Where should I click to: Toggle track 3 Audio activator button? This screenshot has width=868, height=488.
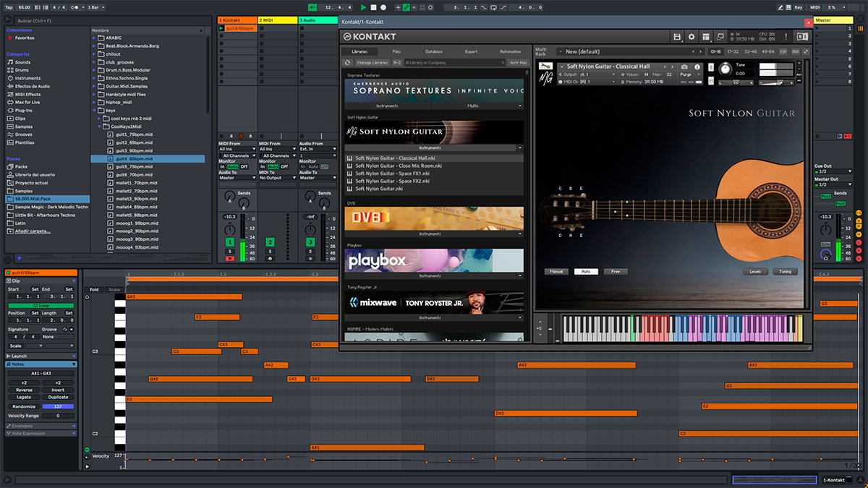(x=310, y=241)
